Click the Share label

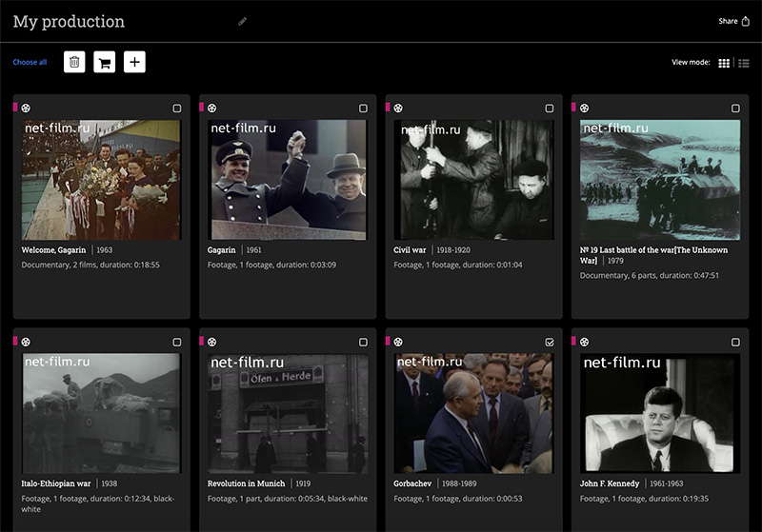pos(728,21)
